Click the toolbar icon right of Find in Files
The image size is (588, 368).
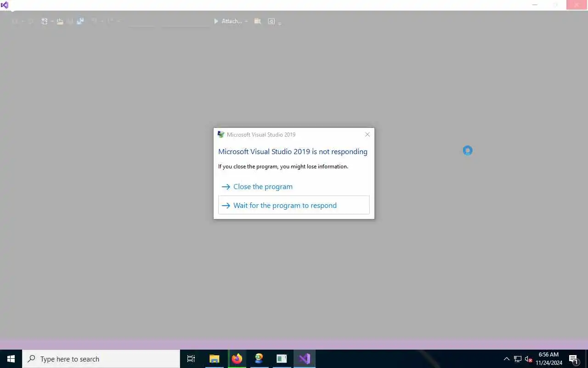tap(271, 21)
